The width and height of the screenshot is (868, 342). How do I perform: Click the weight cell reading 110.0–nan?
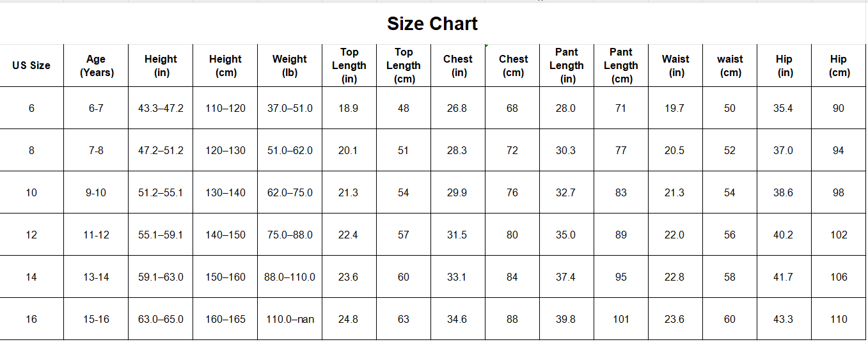[290, 319]
